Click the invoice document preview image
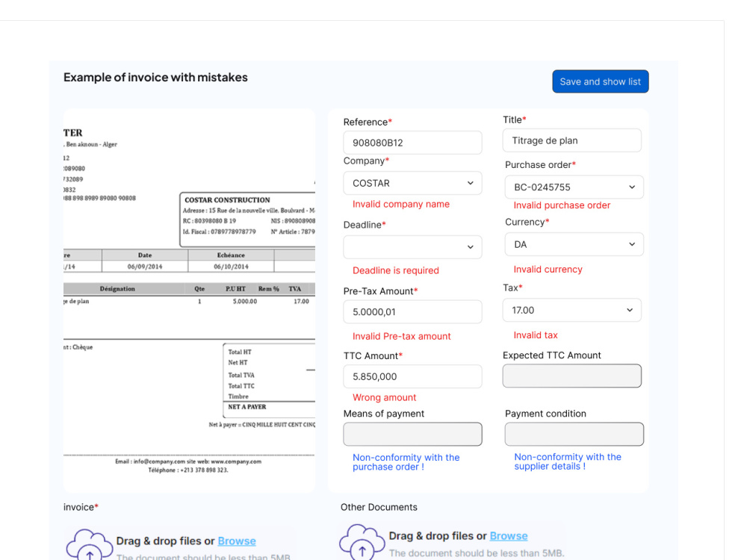The height and width of the screenshot is (560, 747). [x=189, y=300]
